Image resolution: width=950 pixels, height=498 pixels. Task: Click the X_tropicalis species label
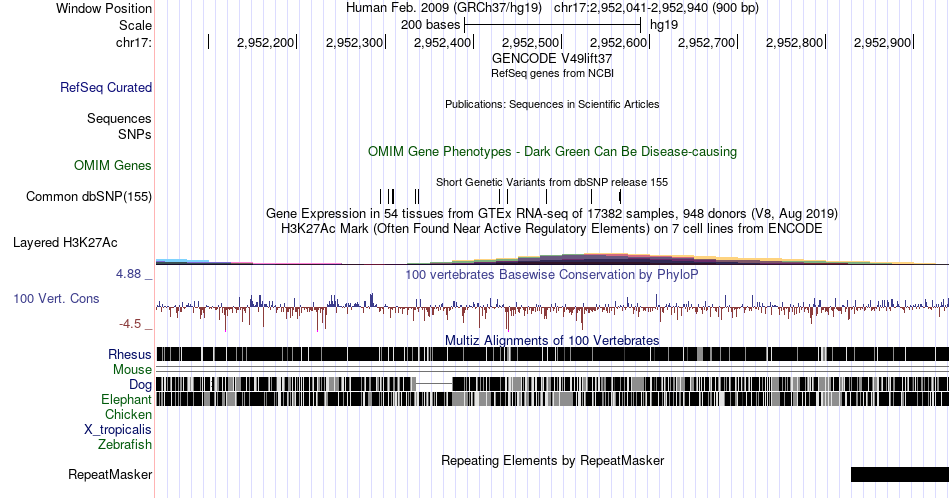(x=118, y=430)
